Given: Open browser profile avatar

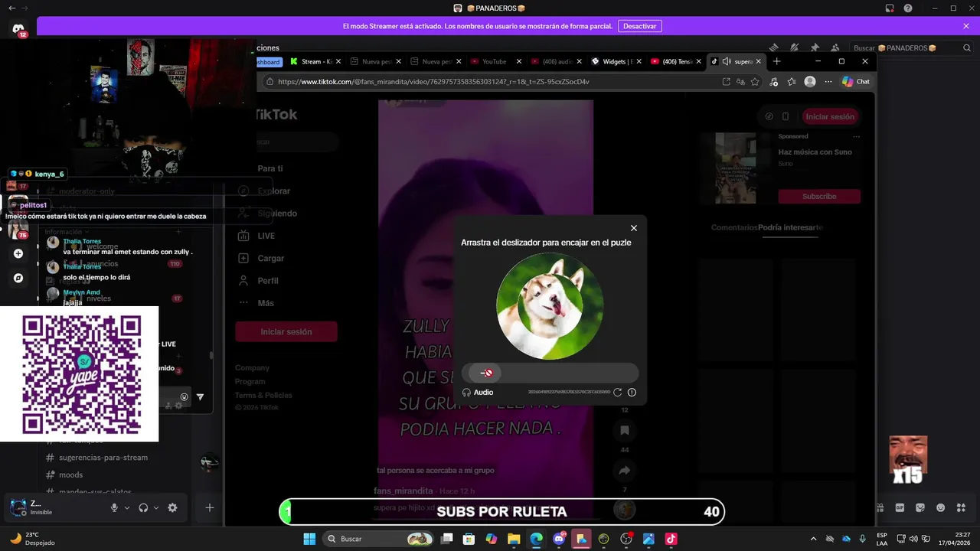Looking at the screenshot, I should [x=810, y=82].
